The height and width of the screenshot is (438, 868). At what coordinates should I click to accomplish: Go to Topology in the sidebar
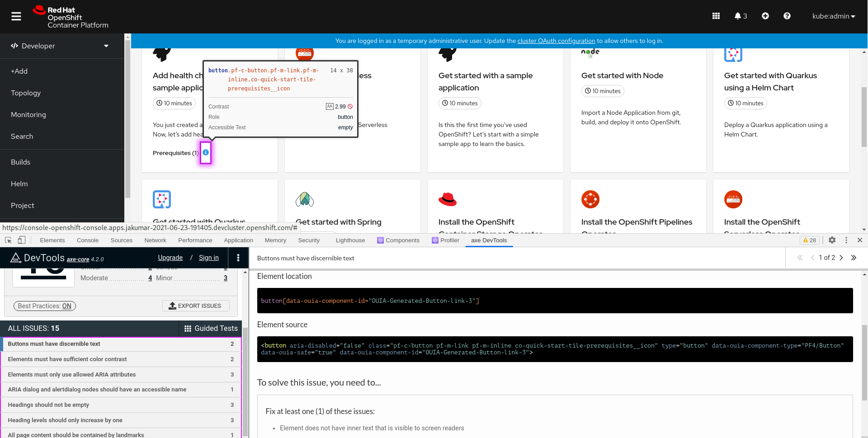pos(62,93)
